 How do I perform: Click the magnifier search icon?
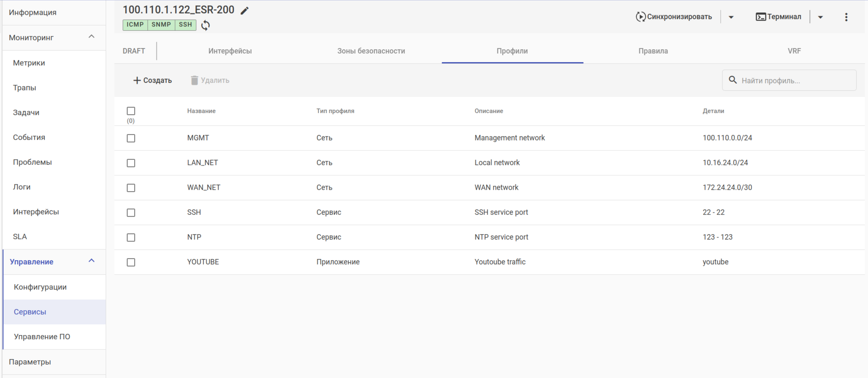click(732, 80)
